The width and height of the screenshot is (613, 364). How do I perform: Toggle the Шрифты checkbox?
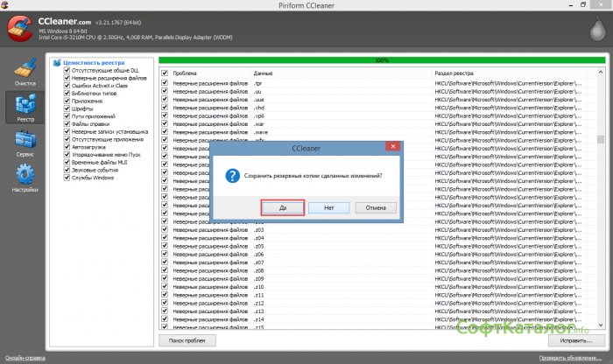click(67, 108)
